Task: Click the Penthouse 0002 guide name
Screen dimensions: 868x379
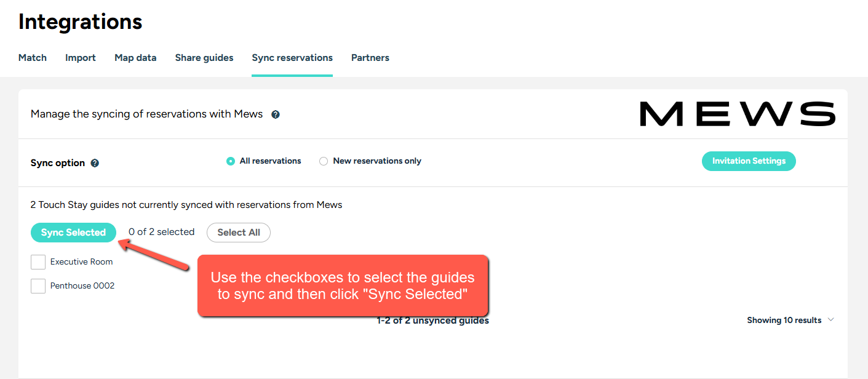Action: pos(82,285)
